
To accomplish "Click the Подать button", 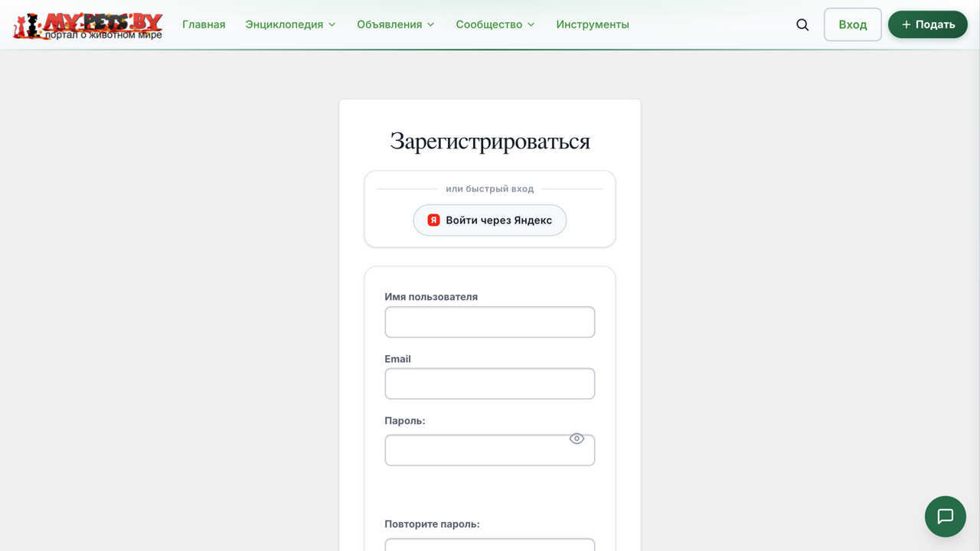I will coord(928,24).
